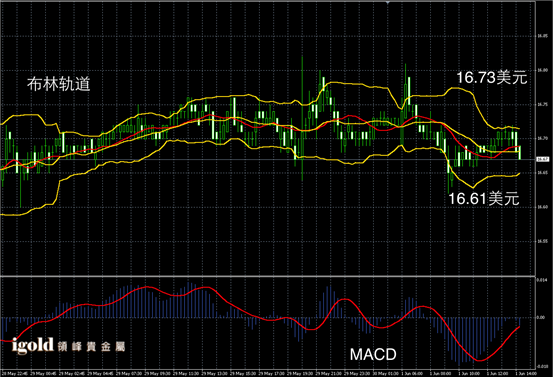The width and height of the screenshot is (553, 377).
Task: Click the 16.55 price axis label
Action: (x=542, y=241)
